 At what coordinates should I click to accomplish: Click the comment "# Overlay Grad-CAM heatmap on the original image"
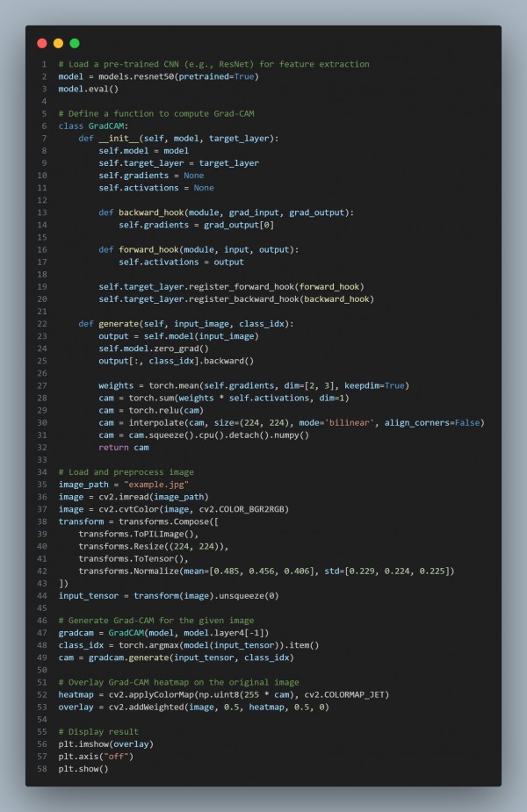pyautogui.click(x=179, y=683)
